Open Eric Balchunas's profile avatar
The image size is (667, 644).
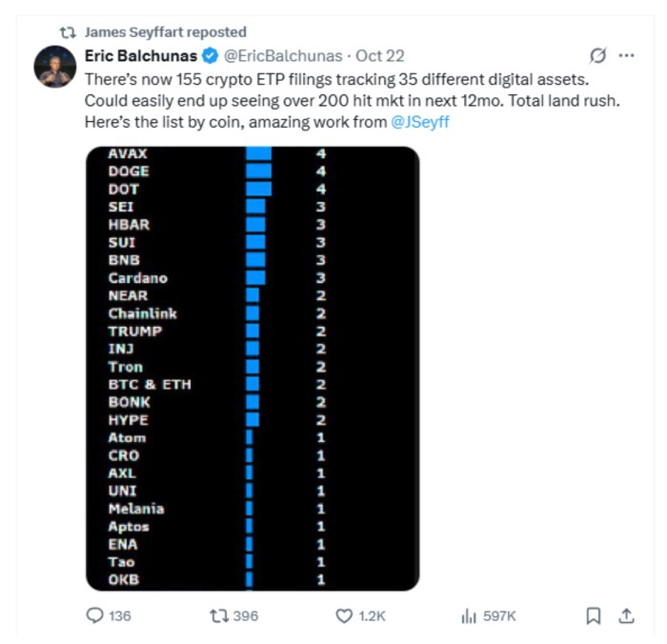point(54,67)
